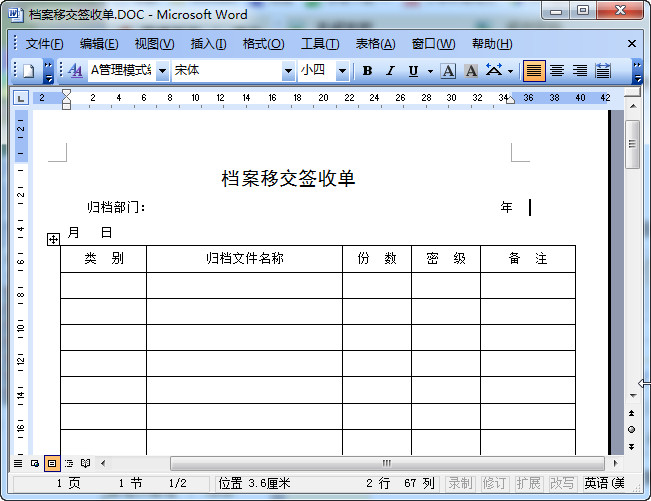Switch to Outline view icon

coord(69,463)
